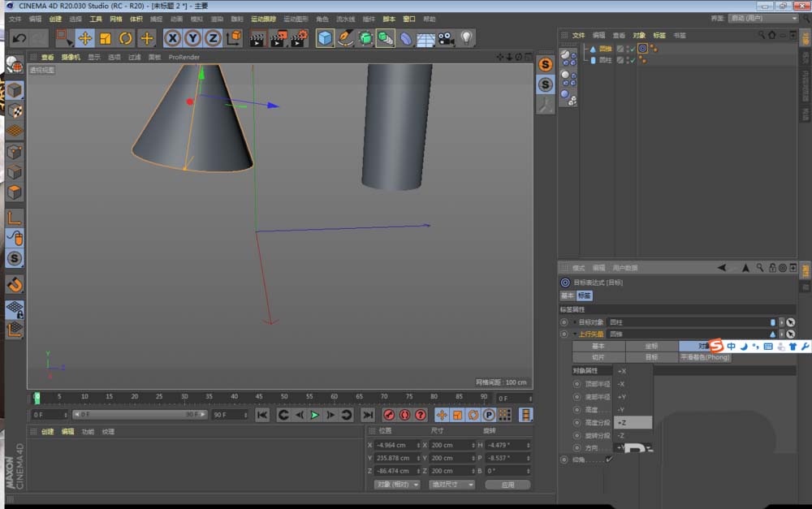
Task: Lock the Y axis with the Y toolbar icon
Action: click(193, 37)
